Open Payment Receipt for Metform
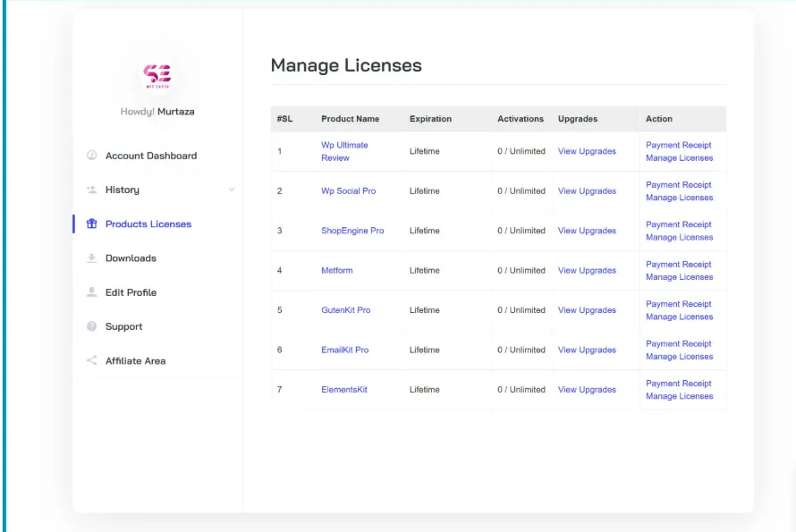Screen dimensions: 796x532 [x=678, y=264]
